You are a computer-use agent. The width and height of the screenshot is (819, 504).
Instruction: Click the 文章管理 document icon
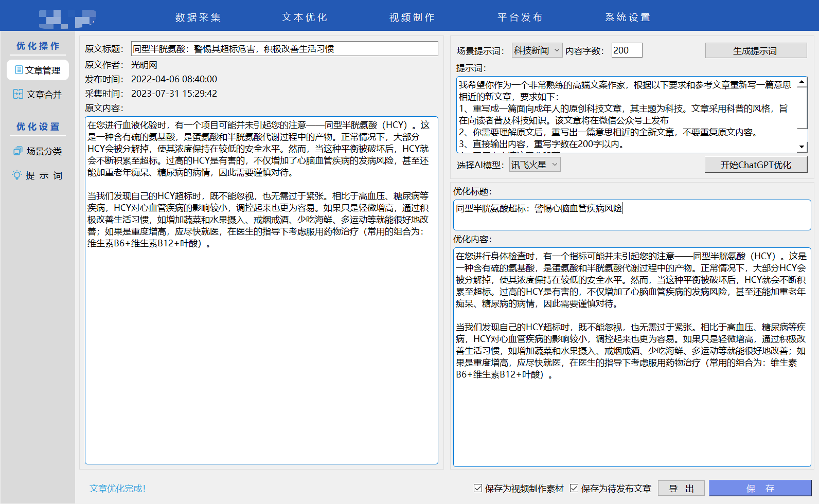coord(19,70)
